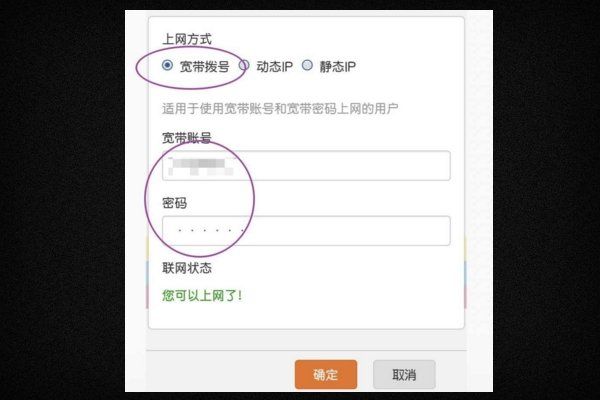
Task: Confirm settings with the orange 确定 button
Action: [x=326, y=374]
